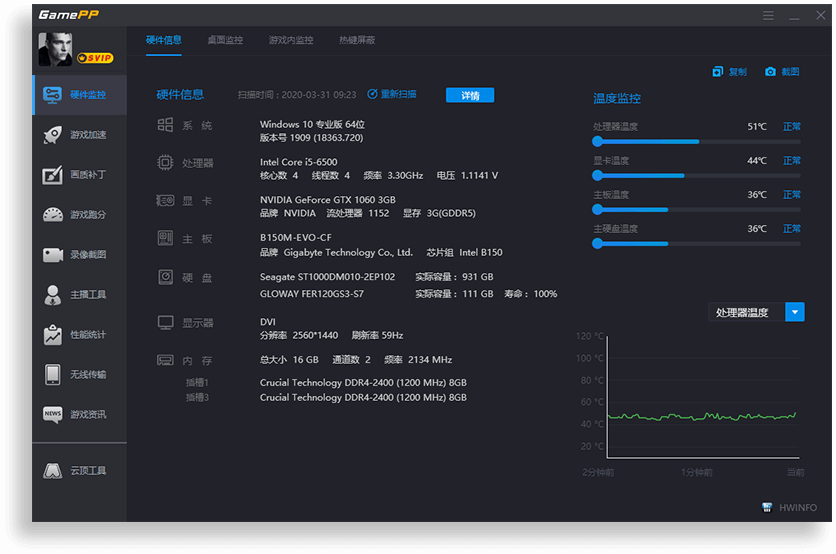Screen dimensions: 836x554
Task: Click 正常 status beside 处理器温度
Action: point(792,126)
